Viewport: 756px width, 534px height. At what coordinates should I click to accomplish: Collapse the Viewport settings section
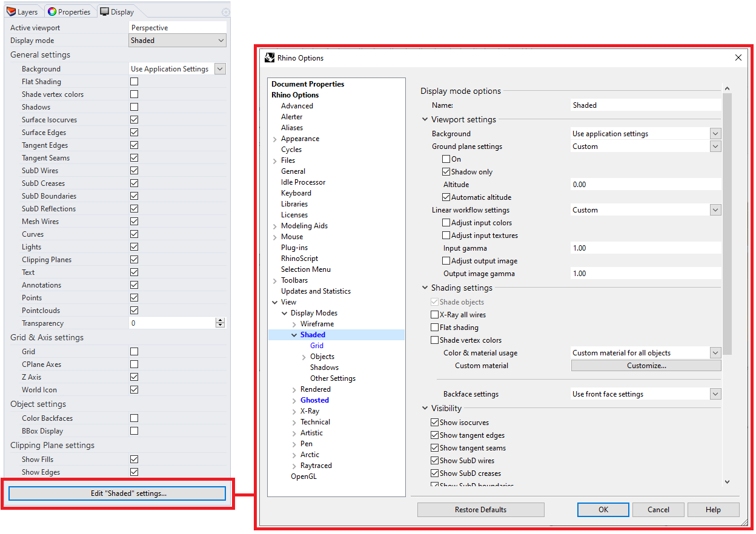[425, 120]
